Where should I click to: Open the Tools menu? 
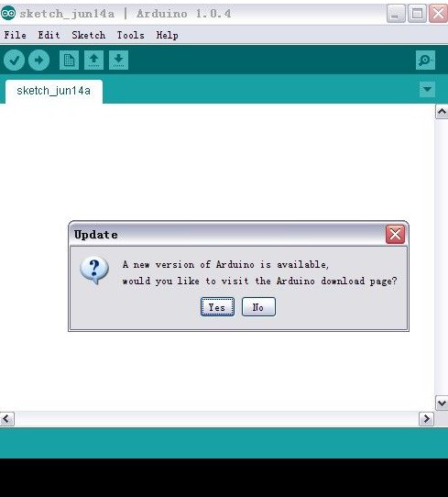pyautogui.click(x=130, y=35)
